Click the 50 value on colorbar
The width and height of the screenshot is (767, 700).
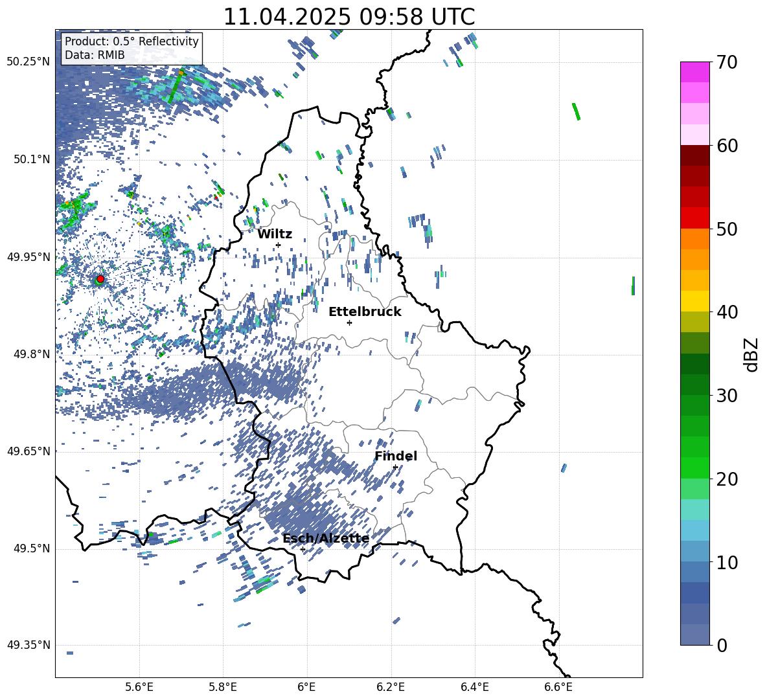tap(727, 229)
